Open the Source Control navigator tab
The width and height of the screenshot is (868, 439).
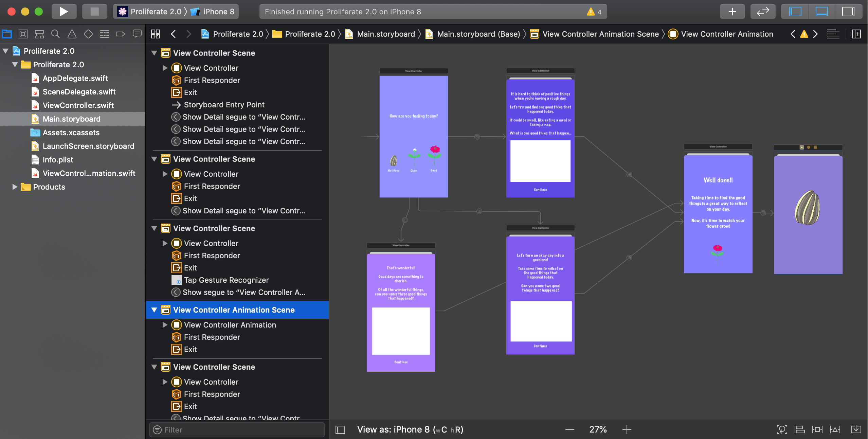pos(23,34)
